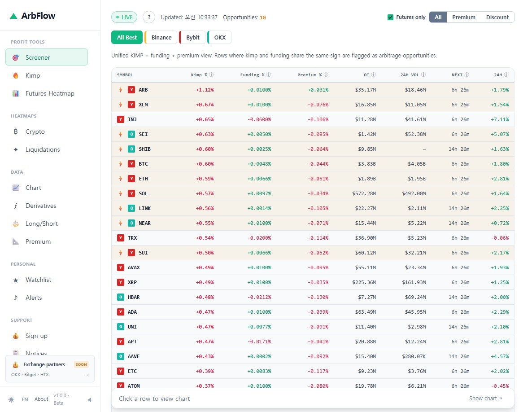Click the ArbFlow triangle logo

pos(13,16)
